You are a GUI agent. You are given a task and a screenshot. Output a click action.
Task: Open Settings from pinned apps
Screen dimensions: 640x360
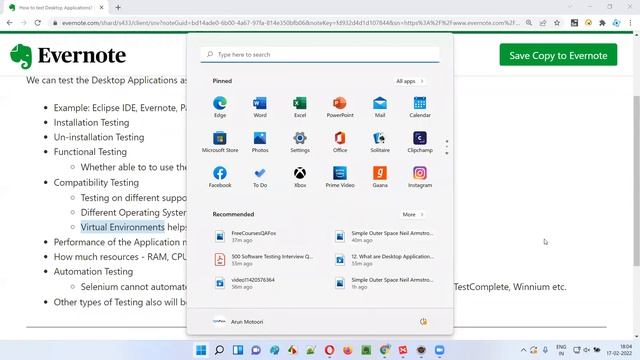pyautogui.click(x=300, y=142)
